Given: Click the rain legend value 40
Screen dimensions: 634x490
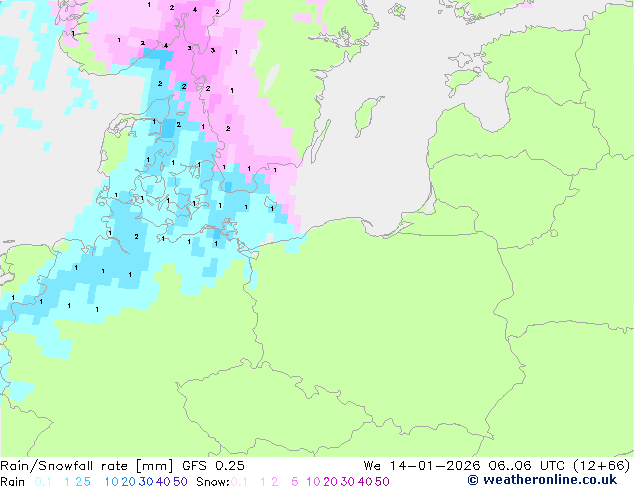Looking at the screenshot, I should pyautogui.click(x=163, y=482).
